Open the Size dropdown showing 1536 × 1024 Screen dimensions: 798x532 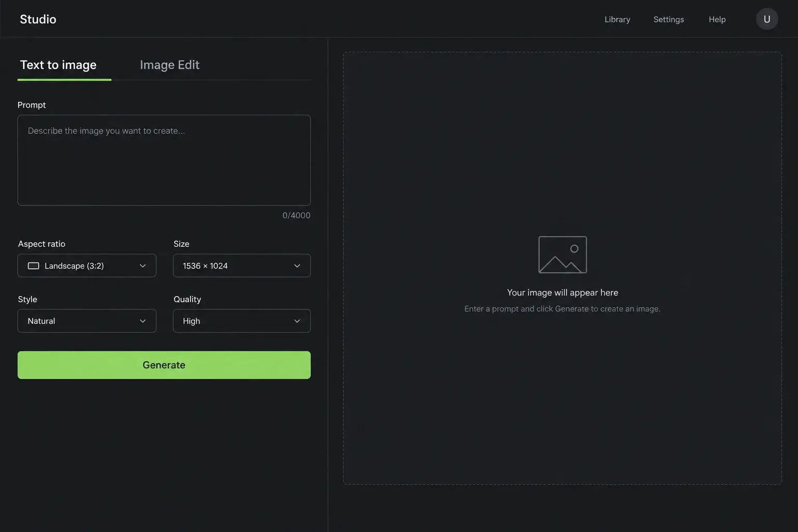pos(242,265)
